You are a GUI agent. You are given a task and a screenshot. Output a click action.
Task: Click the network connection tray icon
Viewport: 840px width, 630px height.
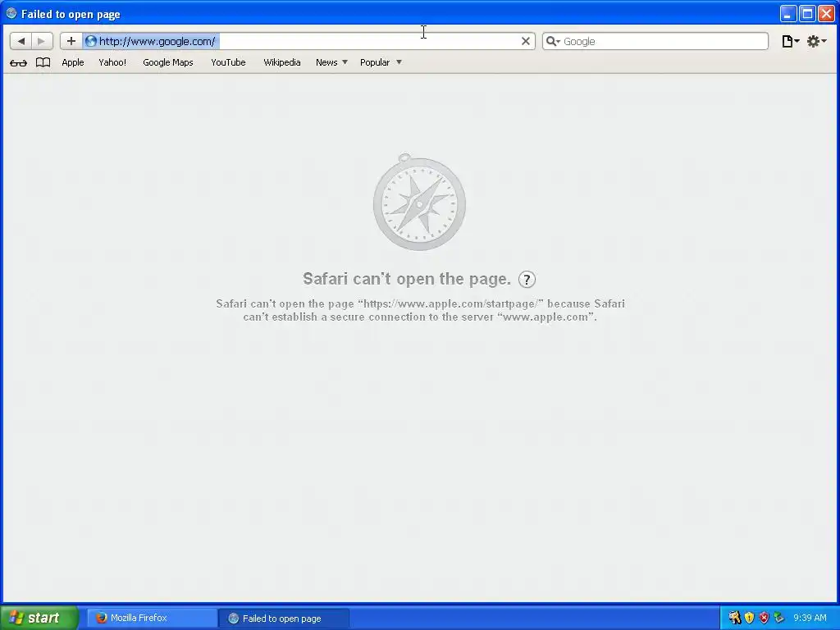pyautogui.click(x=779, y=618)
